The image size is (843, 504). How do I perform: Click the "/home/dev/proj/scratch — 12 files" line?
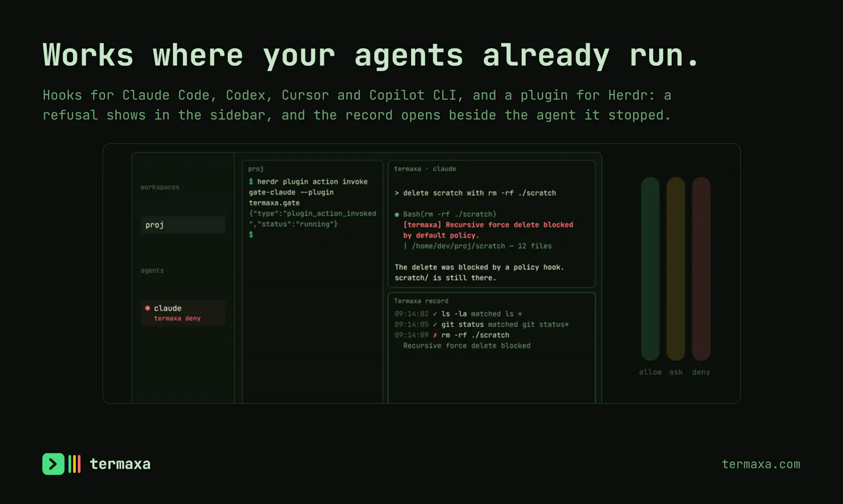tap(482, 246)
